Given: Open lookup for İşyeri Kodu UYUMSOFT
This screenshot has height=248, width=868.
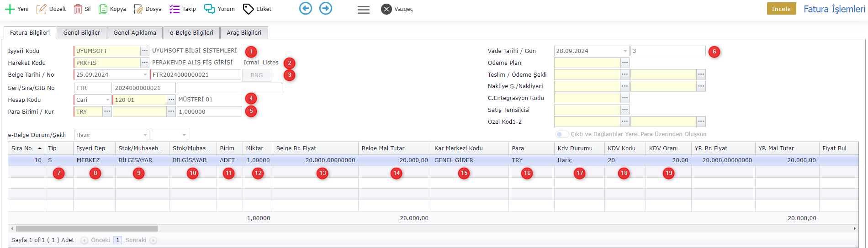Looking at the screenshot, I should [x=145, y=51].
